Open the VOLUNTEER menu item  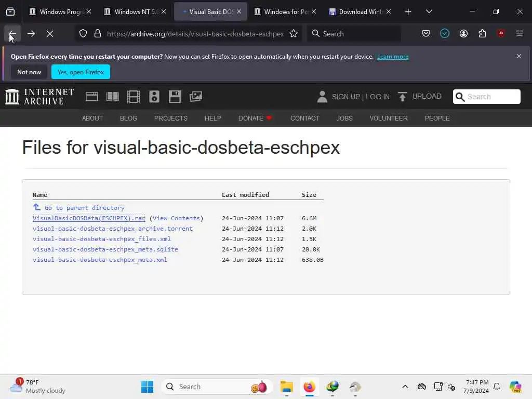(389, 118)
